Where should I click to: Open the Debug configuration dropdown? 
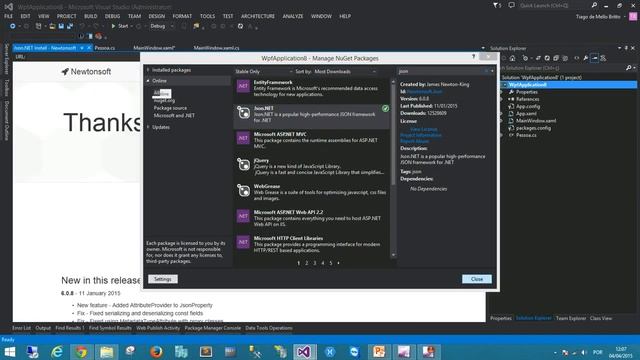(x=161, y=26)
